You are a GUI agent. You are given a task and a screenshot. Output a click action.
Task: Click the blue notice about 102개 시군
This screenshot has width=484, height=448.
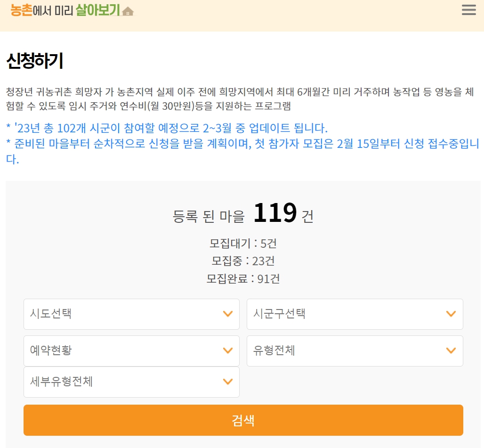tap(167, 128)
